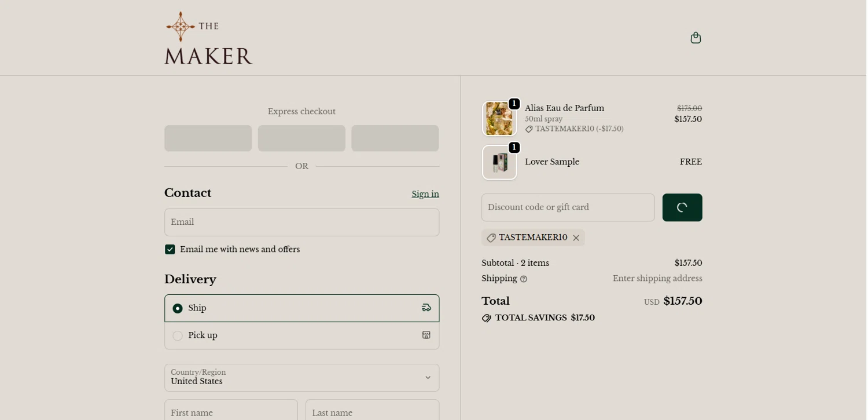Click the third express checkout button
868x420 pixels.
point(395,138)
